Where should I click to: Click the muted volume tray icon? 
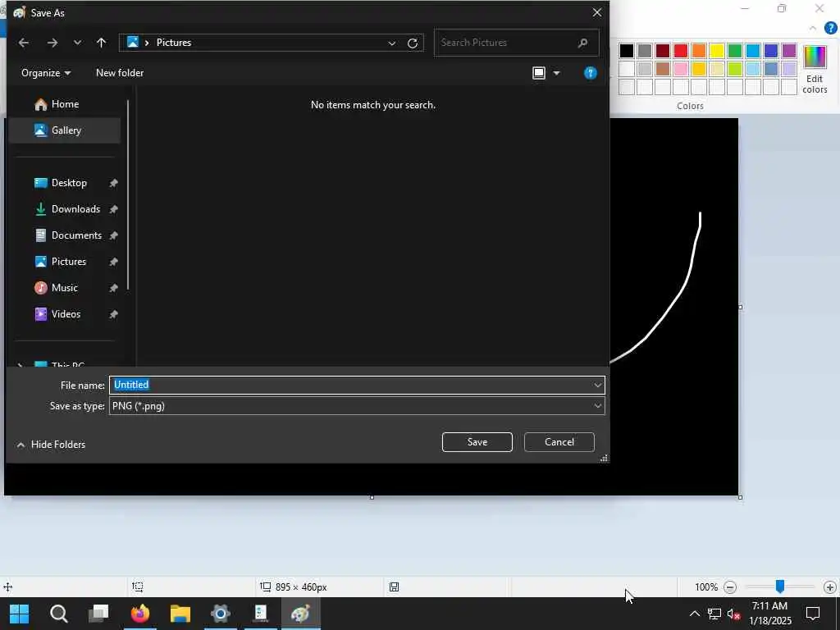point(733,614)
